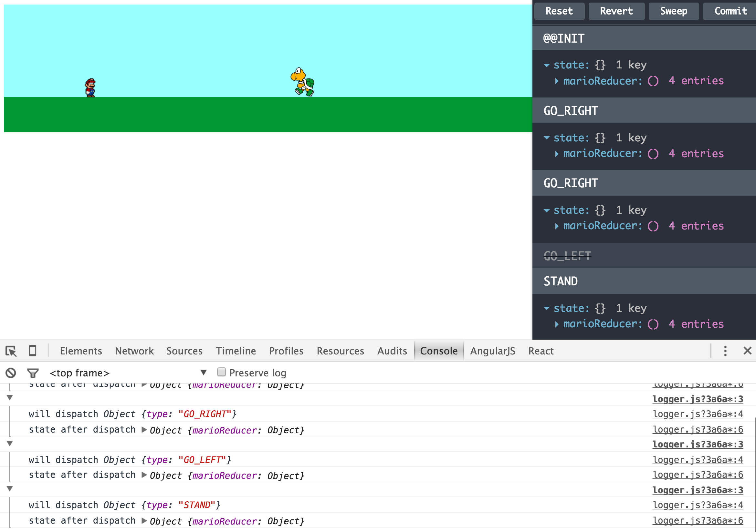
Task: Enable the Preserve log checkbox
Action: click(x=221, y=372)
